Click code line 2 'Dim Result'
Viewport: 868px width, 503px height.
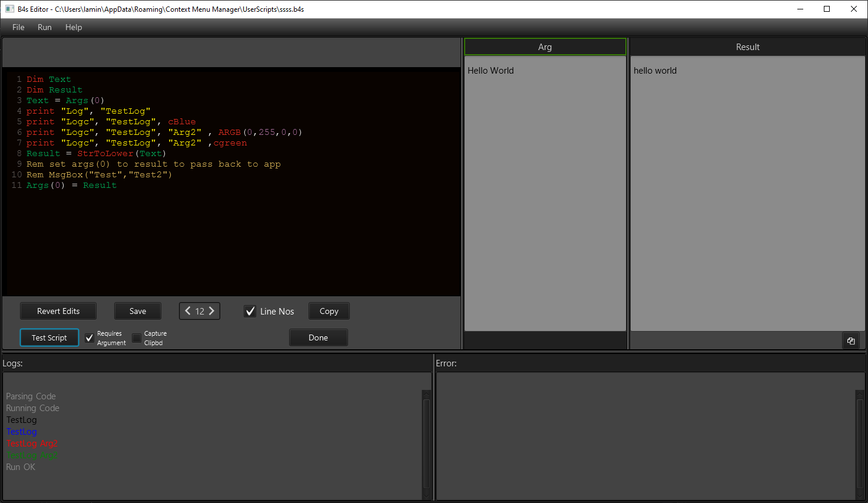[x=54, y=90]
